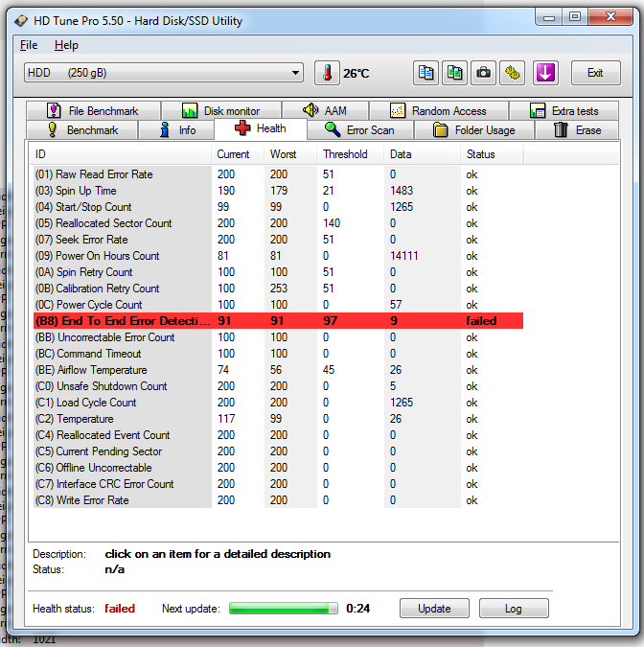Select the (C2) Temperature row
The image size is (644, 647).
coord(279,419)
